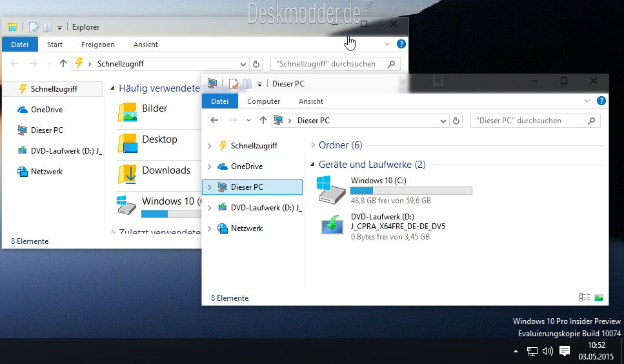Click the volume speaker icon in system tray
The width and height of the screenshot is (624, 364).
[x=548, y=351]
